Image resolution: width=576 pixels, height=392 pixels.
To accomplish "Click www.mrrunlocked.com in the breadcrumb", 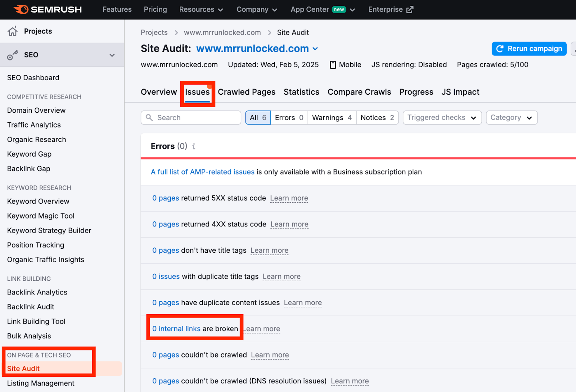I will pos(222,32).
